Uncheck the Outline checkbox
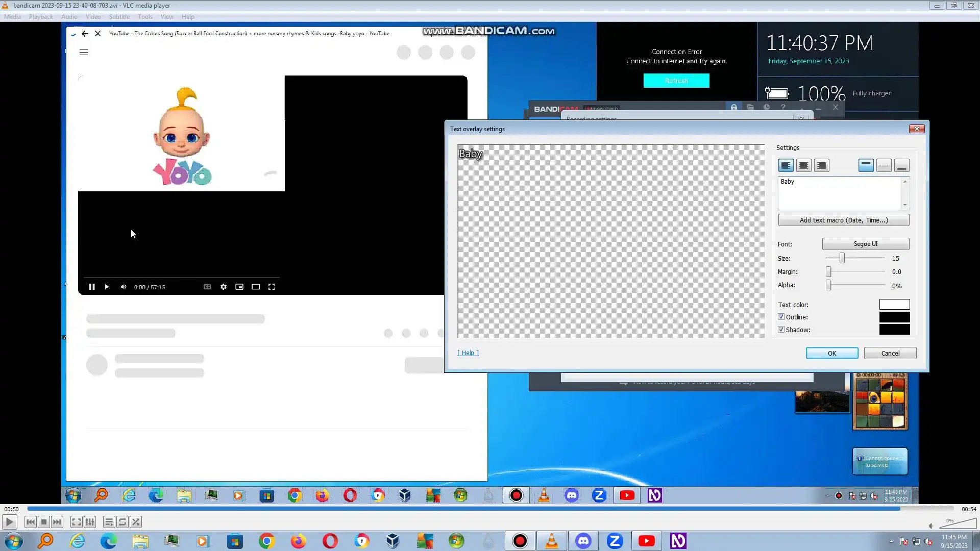Viewport: 980px width, 551px height. click(781, 317)
